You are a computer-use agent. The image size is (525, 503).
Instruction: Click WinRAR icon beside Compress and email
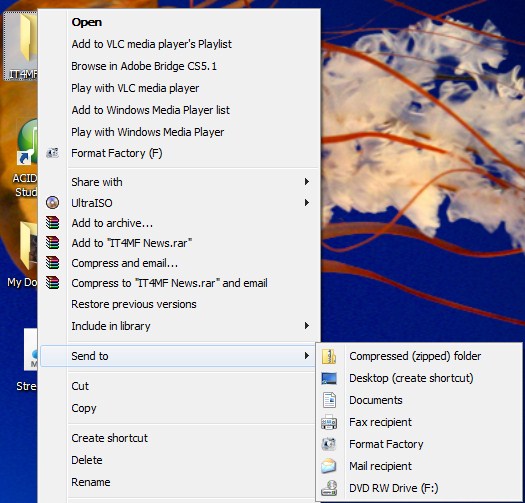(x=53, y=263)
